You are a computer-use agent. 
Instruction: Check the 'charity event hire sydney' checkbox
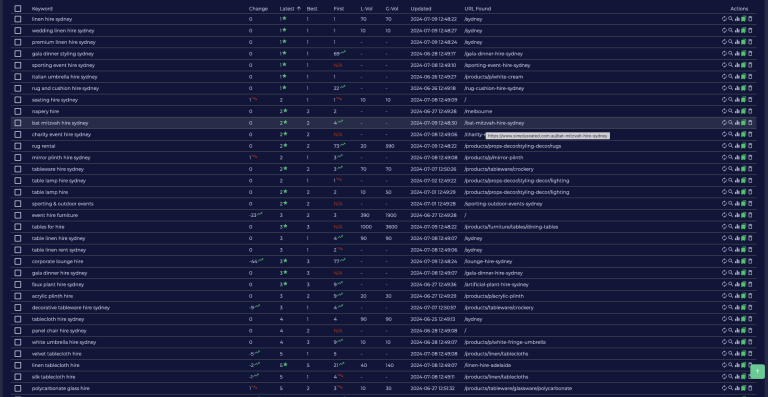point(18,134)
